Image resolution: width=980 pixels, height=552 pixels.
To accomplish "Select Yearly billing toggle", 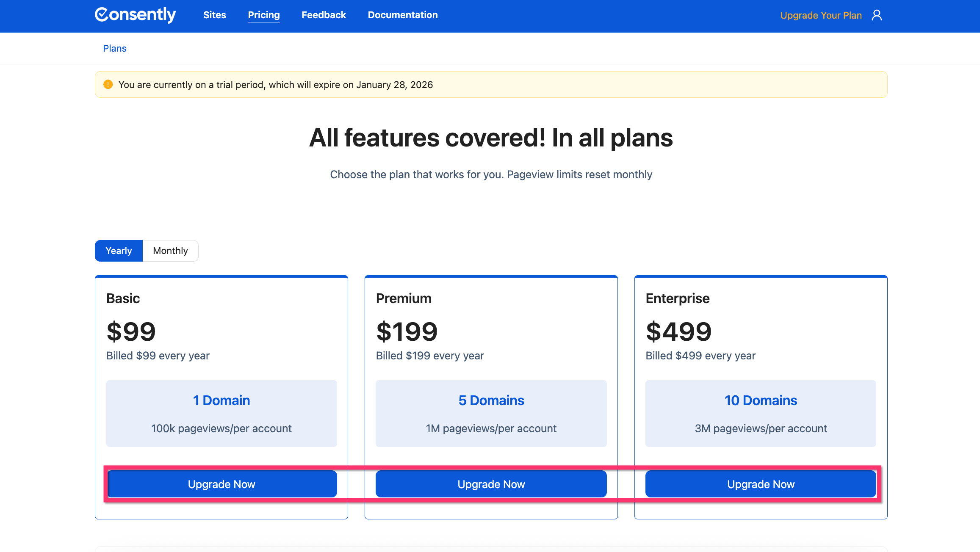I will [x=119, y=251].
